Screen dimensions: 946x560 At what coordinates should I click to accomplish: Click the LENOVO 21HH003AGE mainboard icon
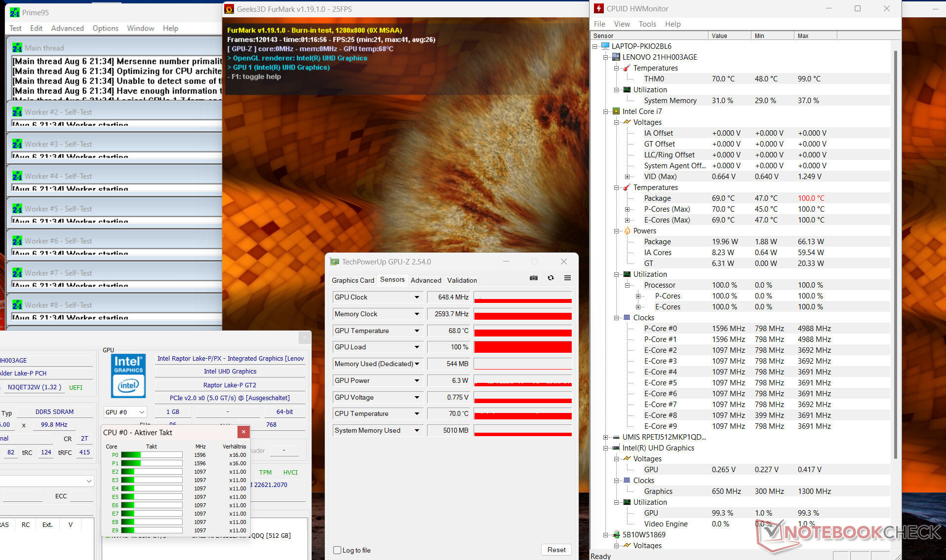point(616,57)
